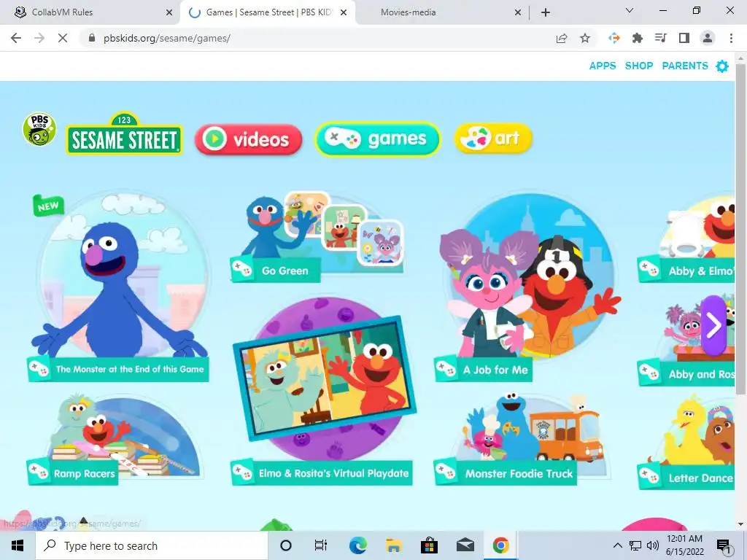Select the Games Sesame Street PBS Kids tab
Screen dimensions: 747x560
pos(268,12)
